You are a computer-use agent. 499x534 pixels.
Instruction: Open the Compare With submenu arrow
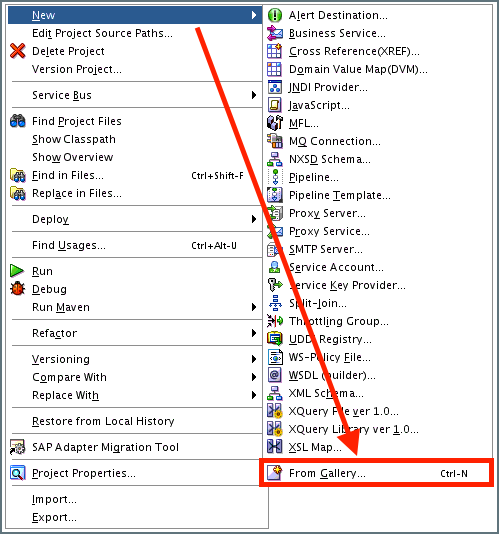pos(254,377)
